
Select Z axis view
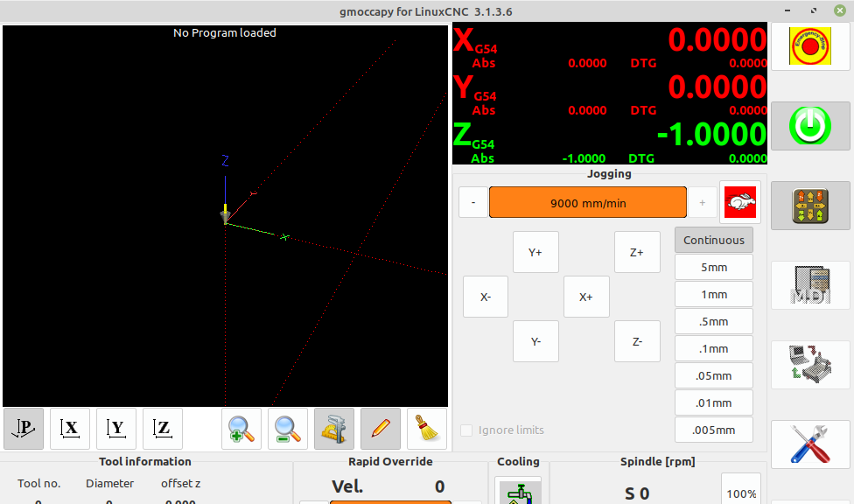pyautogui.click(x=162, y=429)
